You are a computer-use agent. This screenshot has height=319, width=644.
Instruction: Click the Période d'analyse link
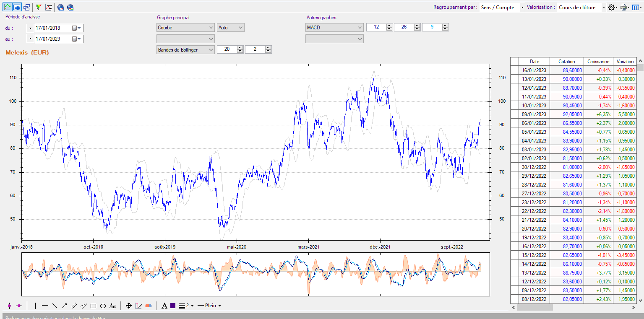(23, 17)
